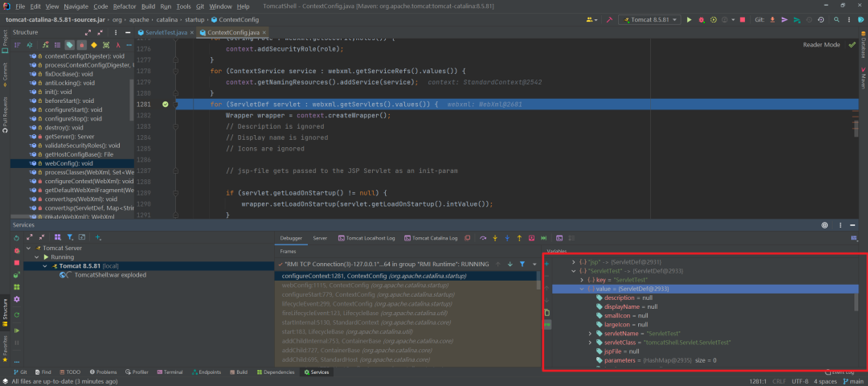Select the webConfig() method in Structure
Viewport: 868px width, 386px height.
pos(68,163)
